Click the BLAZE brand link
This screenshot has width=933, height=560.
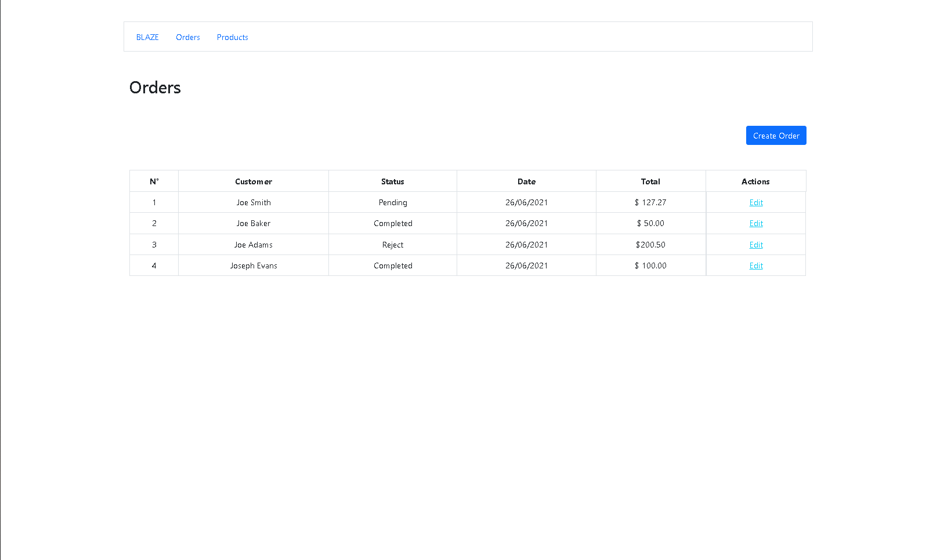pyautogui.click(x=147, y=37)
